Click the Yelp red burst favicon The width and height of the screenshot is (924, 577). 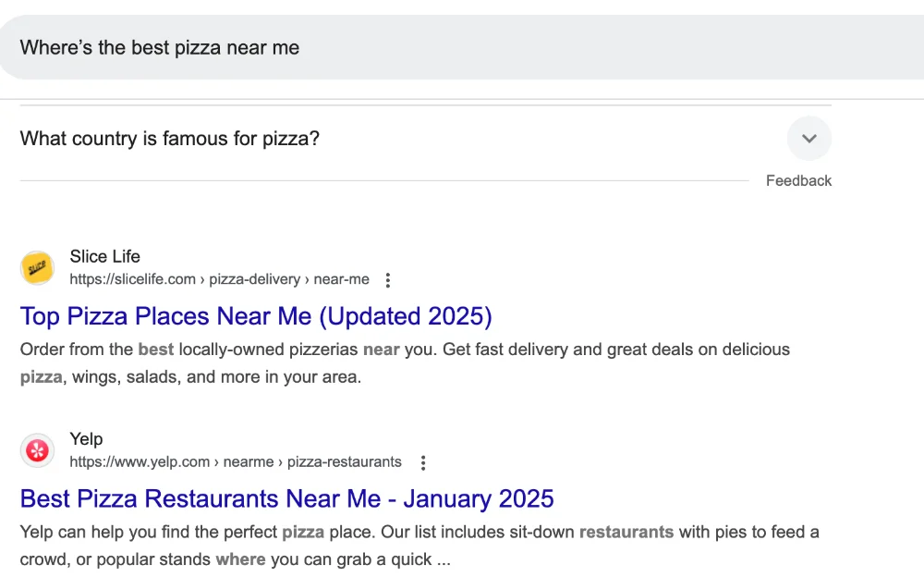[x=37, y=450]
